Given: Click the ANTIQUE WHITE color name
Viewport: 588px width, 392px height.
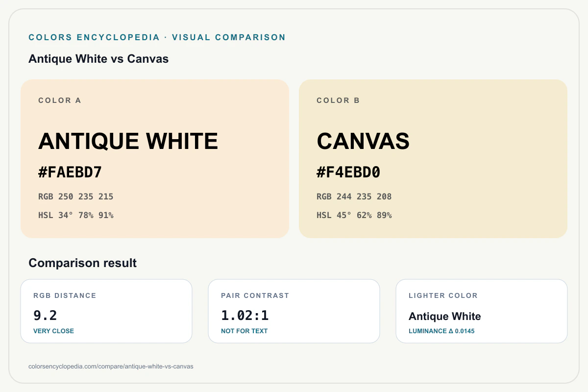Looking at the screenshot, I should [128, 141].
